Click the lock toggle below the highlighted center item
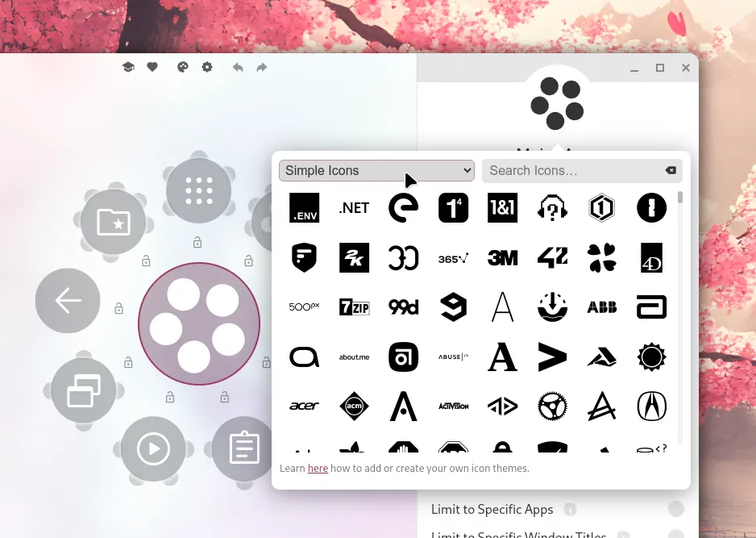Screen dimensions: 756x538 pyautogui.click(x=170, y=395)
